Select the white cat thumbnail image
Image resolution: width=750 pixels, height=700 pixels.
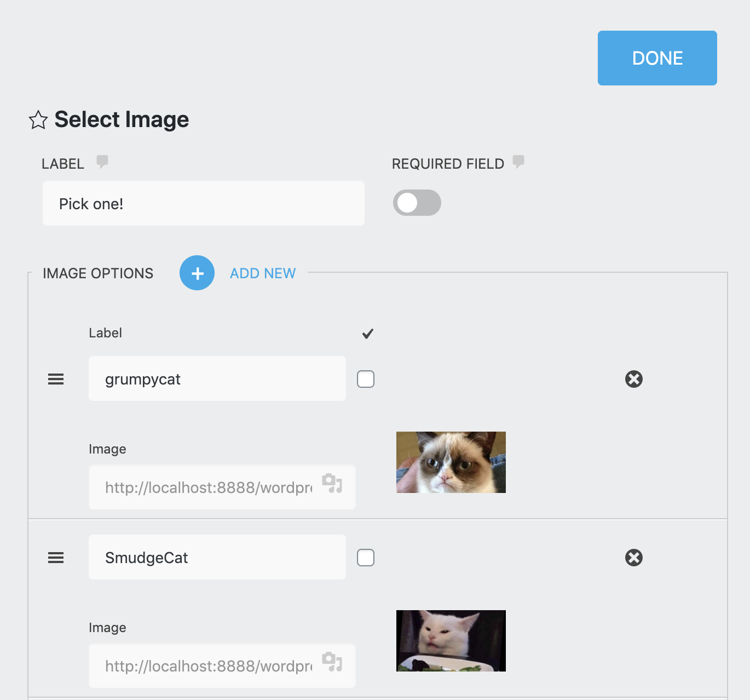(451, 640)
